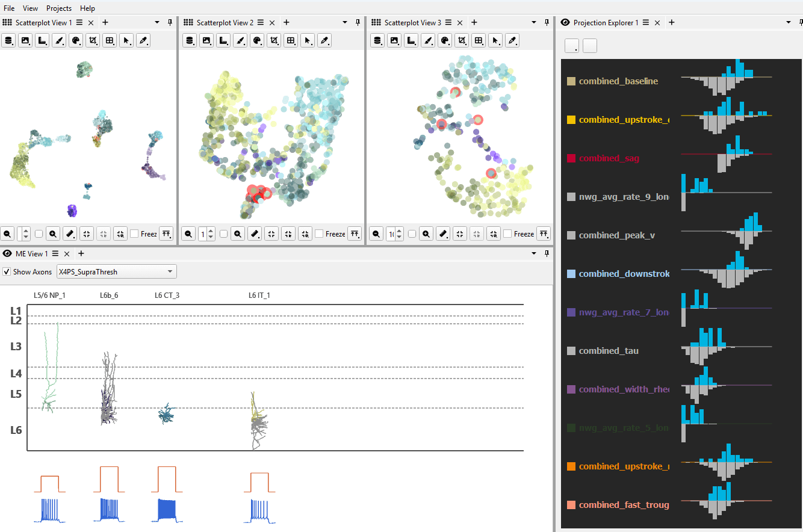Open datasets icon in Scatterplot View 1 toolbar

pyautogui.click(x=8, y=40)
